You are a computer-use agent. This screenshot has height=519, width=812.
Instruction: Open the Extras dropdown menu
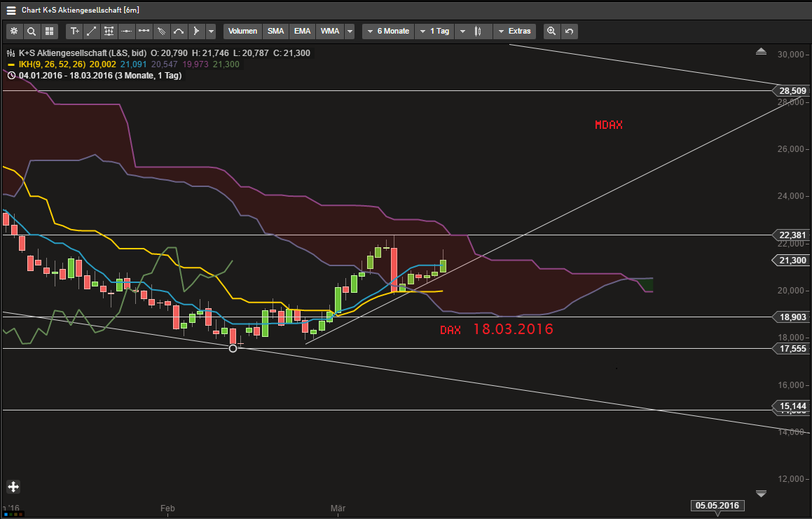[514, 31]
